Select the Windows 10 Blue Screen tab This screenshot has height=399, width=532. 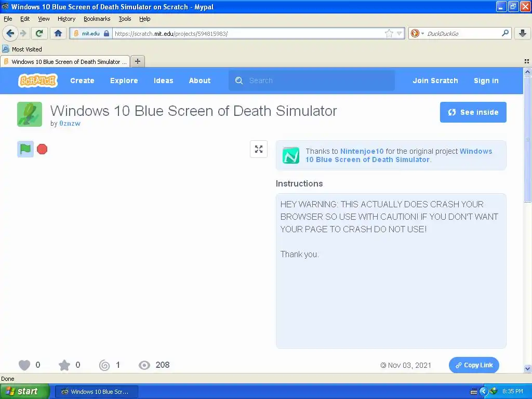point(65,61)
